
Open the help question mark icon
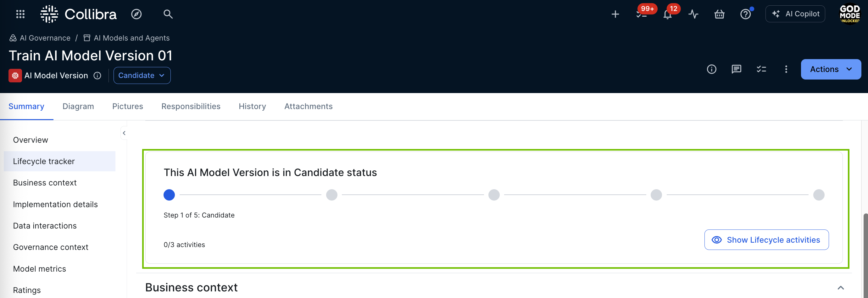pos(745,14)
